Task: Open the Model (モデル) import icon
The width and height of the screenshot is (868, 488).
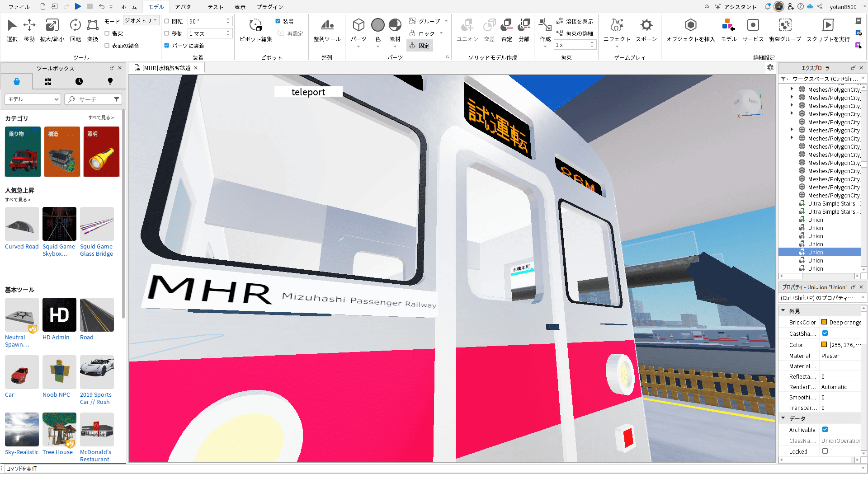Action: pyautogui.click(x=729, y=30)
